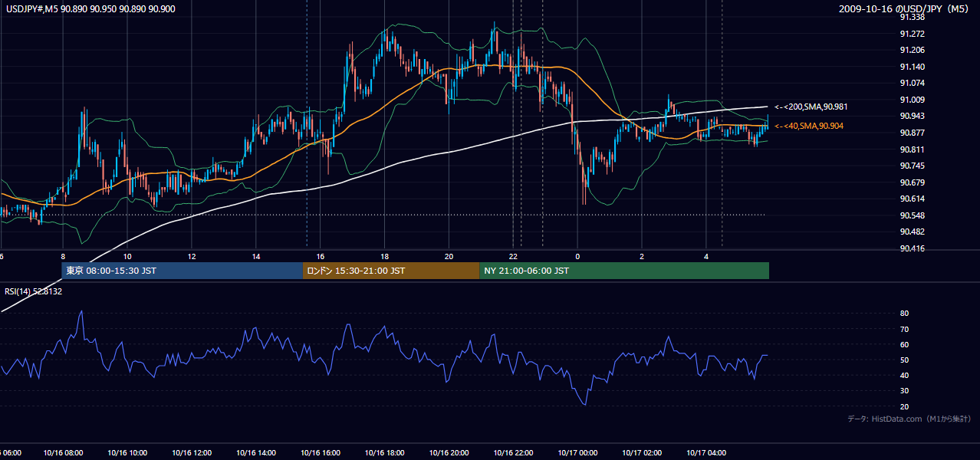Click the 10/16 10:00 date axis label
This screenshot has width=980, height=460.
pyautogui.click(x=127, y=453)
